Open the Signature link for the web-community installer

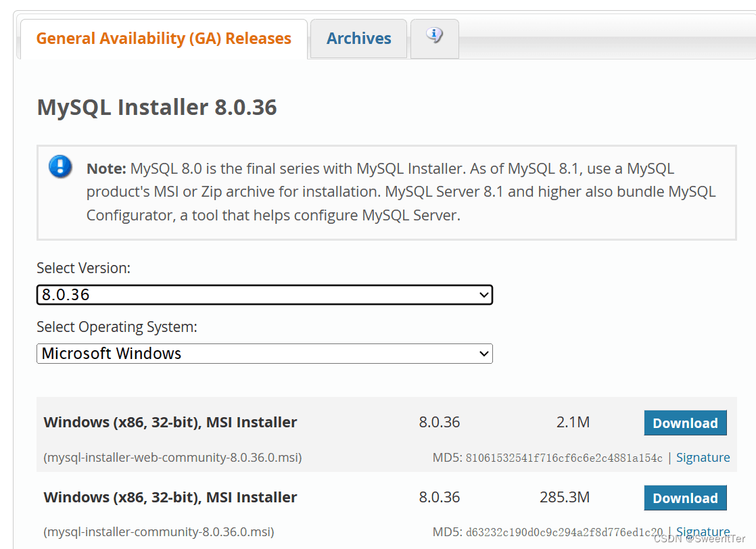pyautogui.click(x=703, y=458)
